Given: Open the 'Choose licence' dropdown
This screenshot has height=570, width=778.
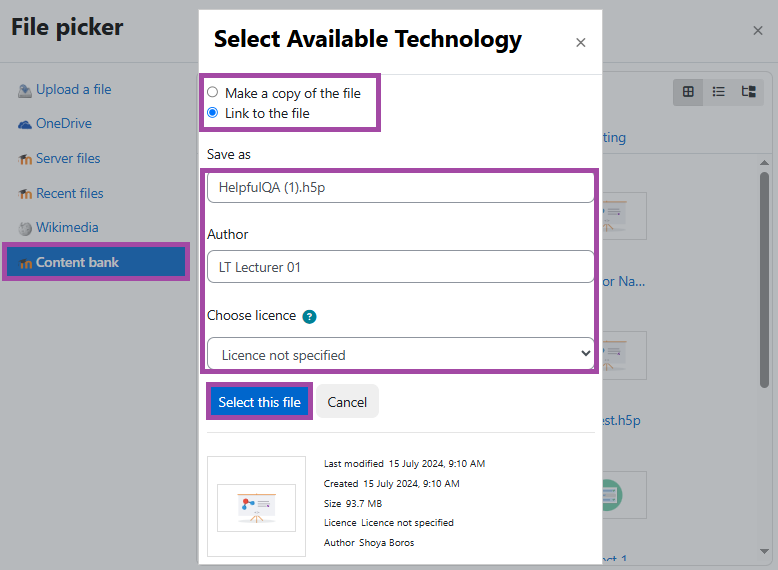Looking at the screenshot, I should point(400,354).
